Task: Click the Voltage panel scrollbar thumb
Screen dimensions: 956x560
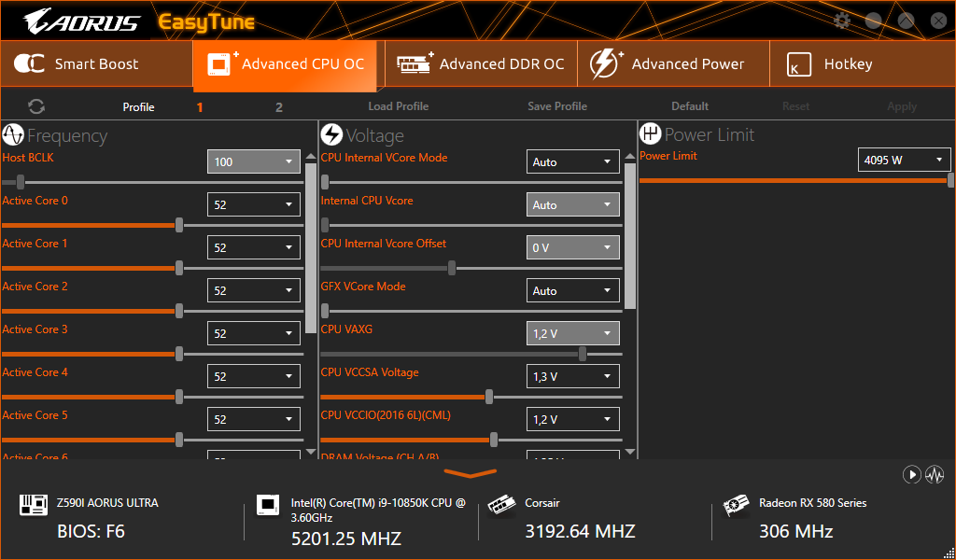Action: coord(630,235)
